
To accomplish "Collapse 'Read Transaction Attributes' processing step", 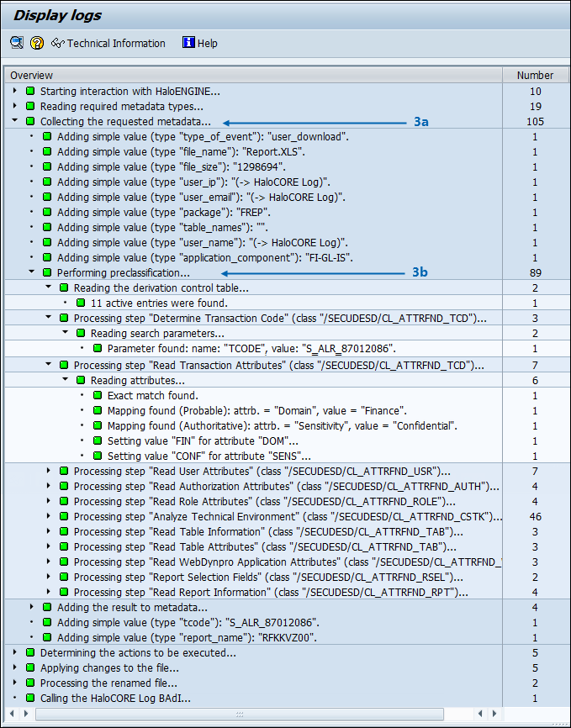I will [x=48, y=365].
